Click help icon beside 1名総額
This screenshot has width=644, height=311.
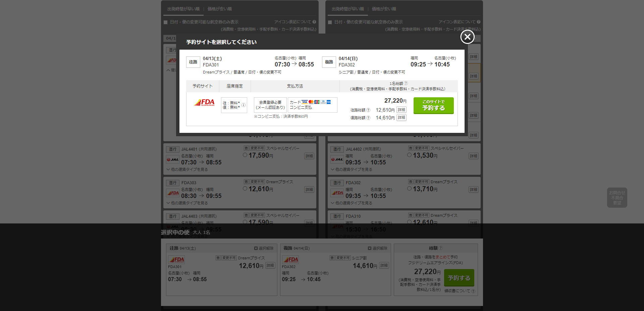pyautogui.click(x=406, y=83)
